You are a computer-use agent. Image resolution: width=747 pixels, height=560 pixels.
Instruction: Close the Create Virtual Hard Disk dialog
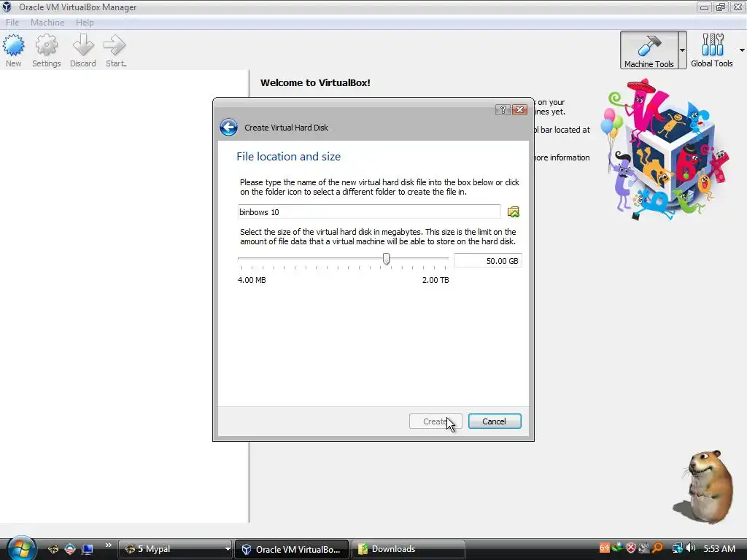[519, 110]
